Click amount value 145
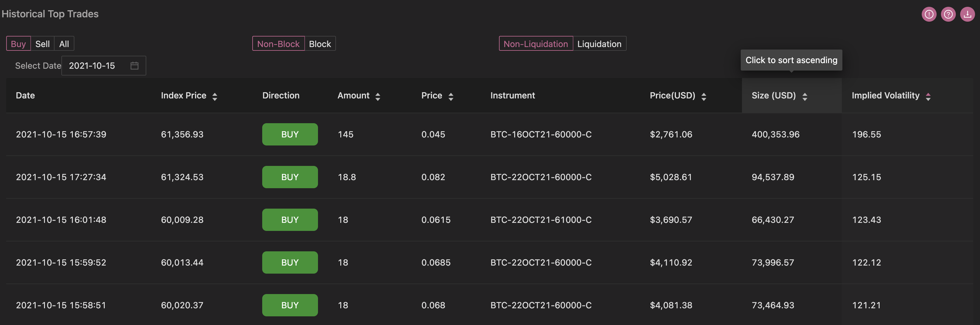Viewport: 980px width, 325px height. (x=346, y=135)
